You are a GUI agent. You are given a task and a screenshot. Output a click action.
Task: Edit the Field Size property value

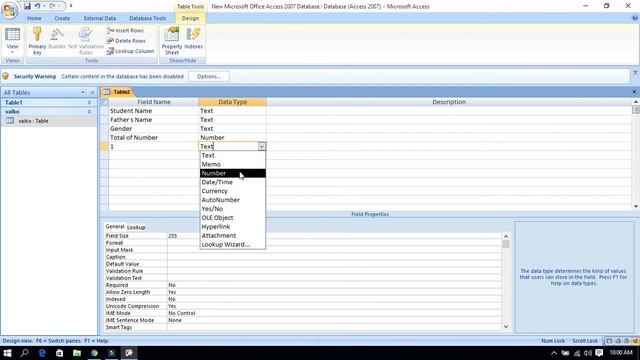334,236
